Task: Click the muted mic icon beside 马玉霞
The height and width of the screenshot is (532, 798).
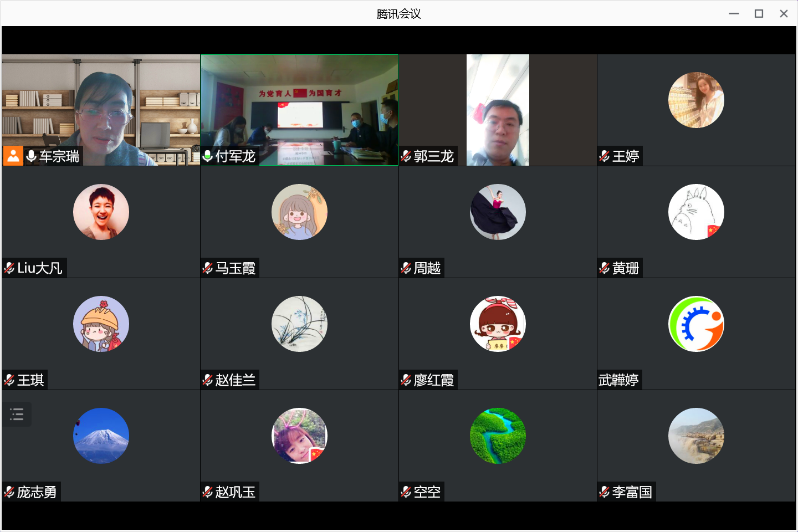Action: (x=208, y=268)
